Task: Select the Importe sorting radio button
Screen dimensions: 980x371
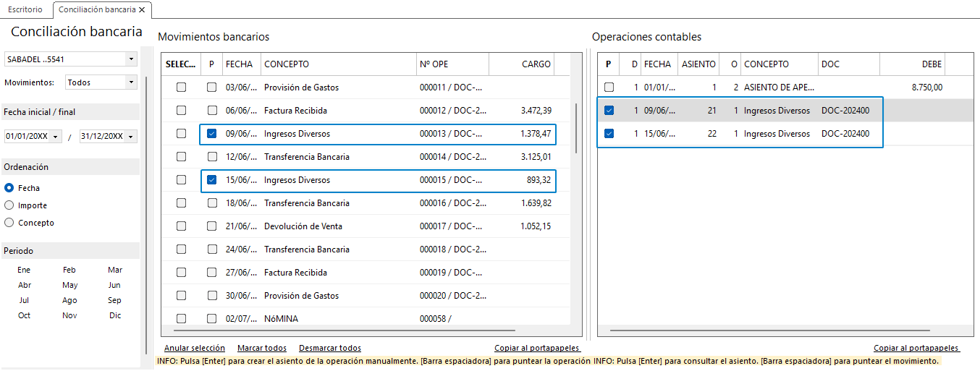Action: [x=9, y=205]
